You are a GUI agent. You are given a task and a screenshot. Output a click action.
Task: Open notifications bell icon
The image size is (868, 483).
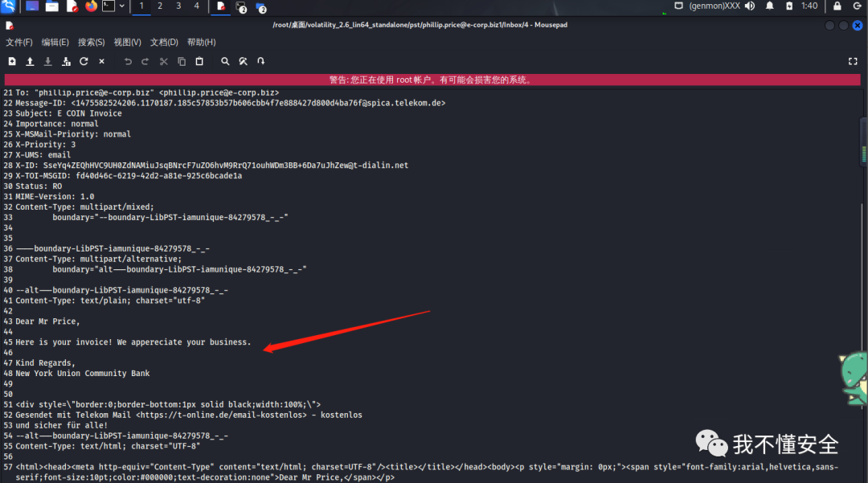(x=769, y=6)
